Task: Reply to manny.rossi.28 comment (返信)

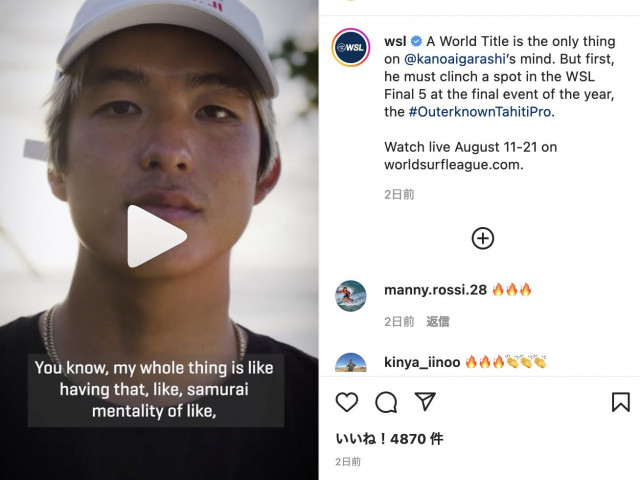Action: (438, 322)
